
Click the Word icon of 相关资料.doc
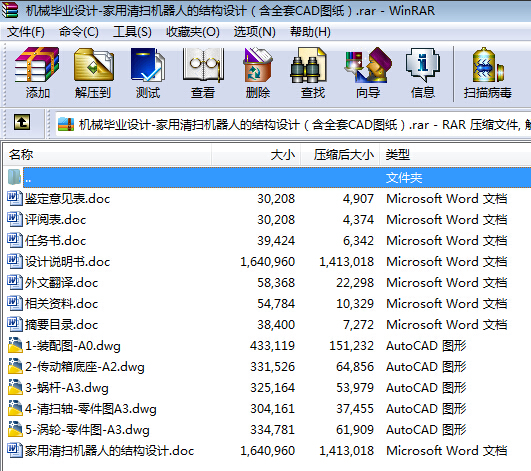[x=15, y=303]
